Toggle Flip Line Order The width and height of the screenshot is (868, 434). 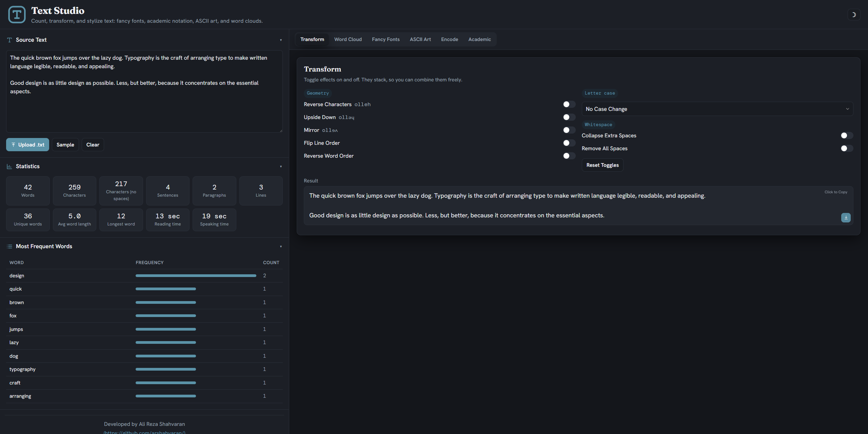[x=569, y=143]
